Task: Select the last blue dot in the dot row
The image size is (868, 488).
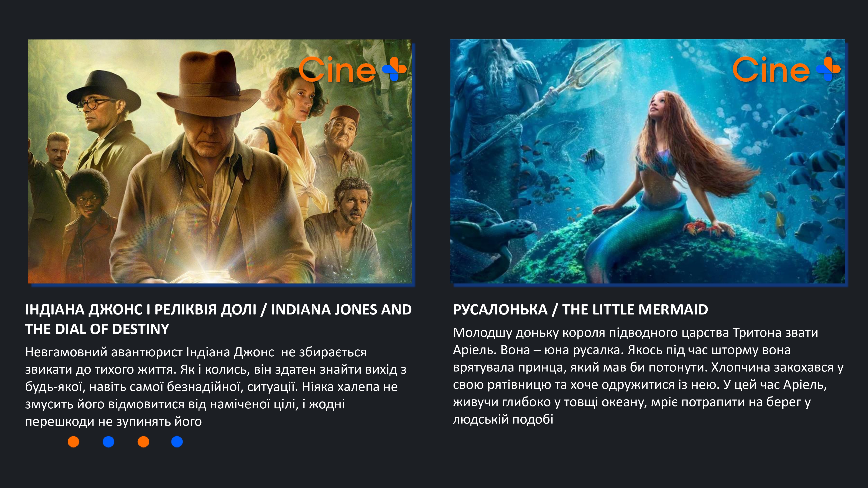Action: 177,442
